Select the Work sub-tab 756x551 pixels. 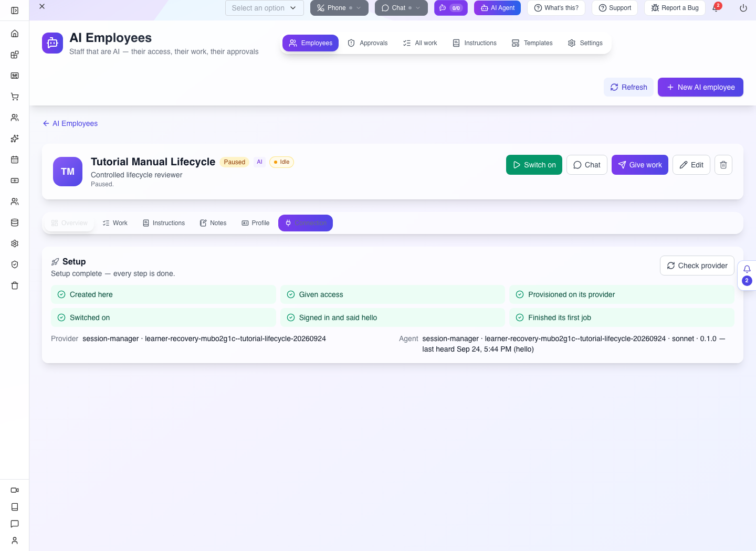[115, 223]
